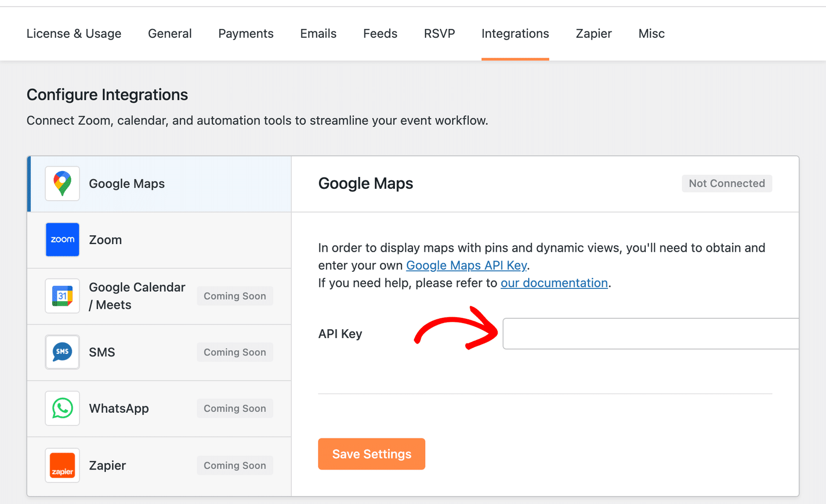Viewport: 826px width, 504px height.
Task: Open the Payments tab
Action: click(x=246, y=34)
